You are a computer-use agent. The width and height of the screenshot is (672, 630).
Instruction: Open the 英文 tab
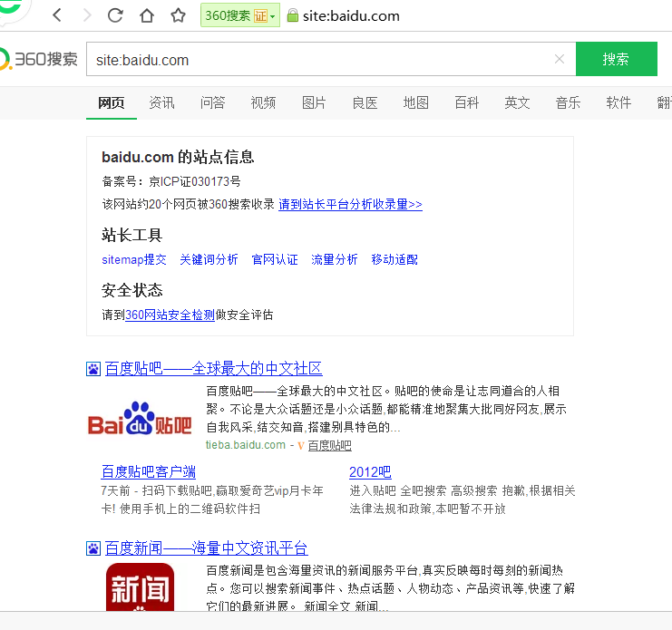coord(517,102)
